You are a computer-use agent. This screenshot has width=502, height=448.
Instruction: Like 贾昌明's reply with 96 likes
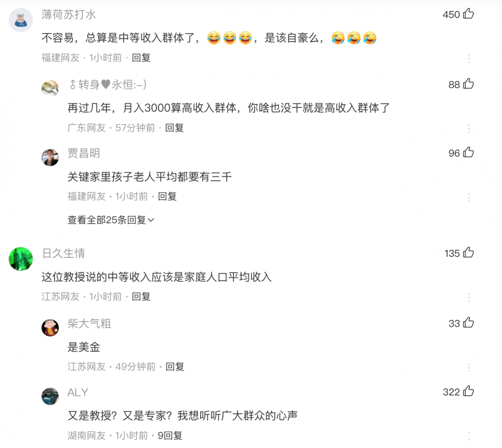click(468, 153)
